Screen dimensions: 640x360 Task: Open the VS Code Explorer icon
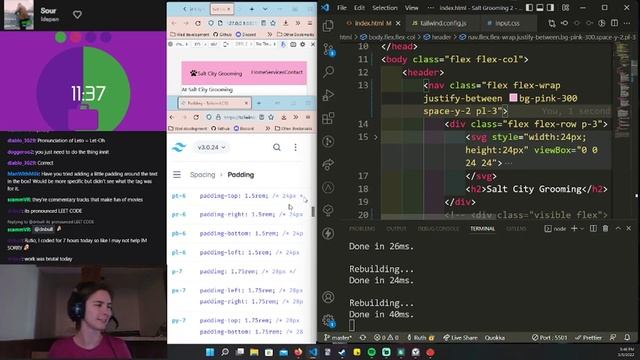click(x=328, y=26)
